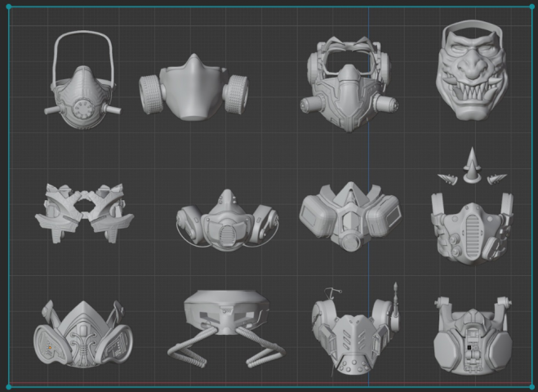
Task: Select the large center cone spike
Action: coord(472,166)
